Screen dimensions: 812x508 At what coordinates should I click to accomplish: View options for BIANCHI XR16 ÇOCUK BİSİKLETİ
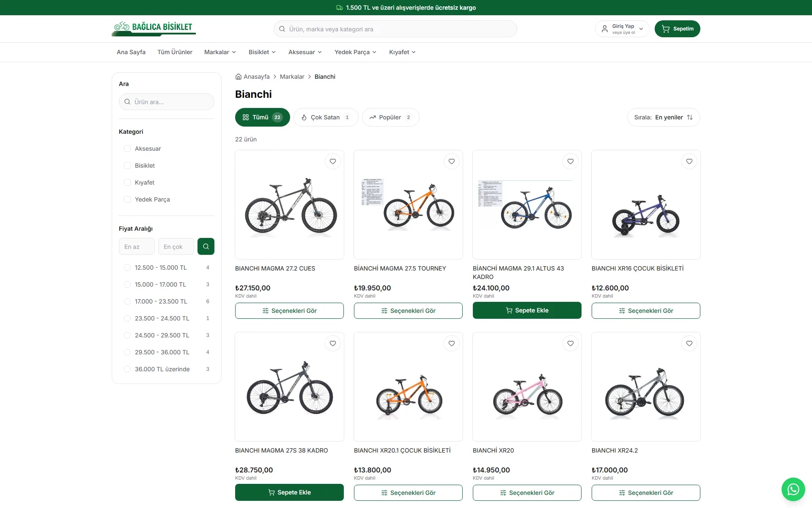[x=646, y=311]
